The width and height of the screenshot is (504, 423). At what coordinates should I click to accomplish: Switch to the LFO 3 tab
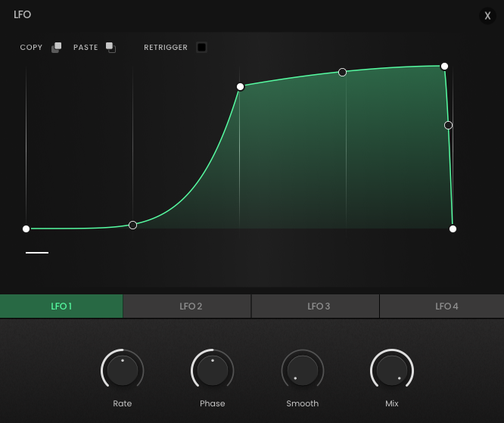[x=316, y=306]
